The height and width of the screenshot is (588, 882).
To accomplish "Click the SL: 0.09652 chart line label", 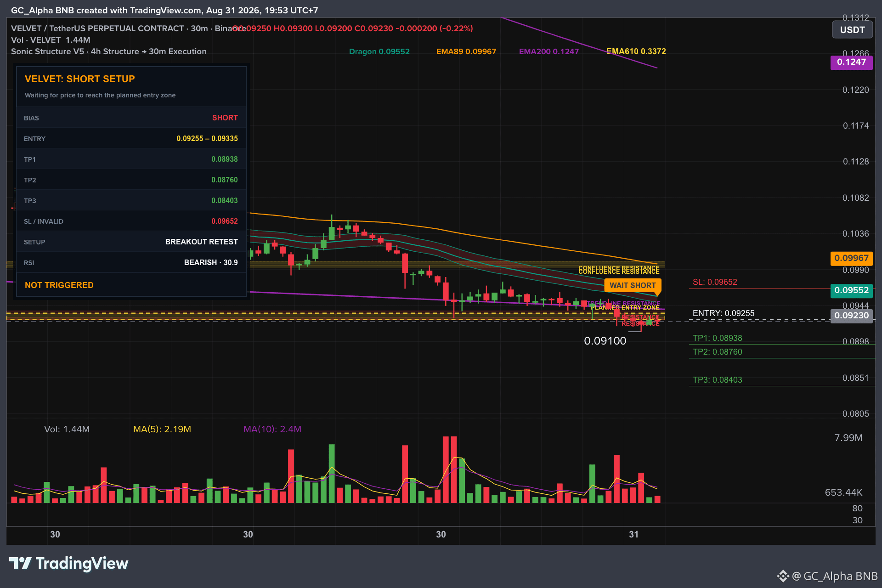I will coord(715,282).
